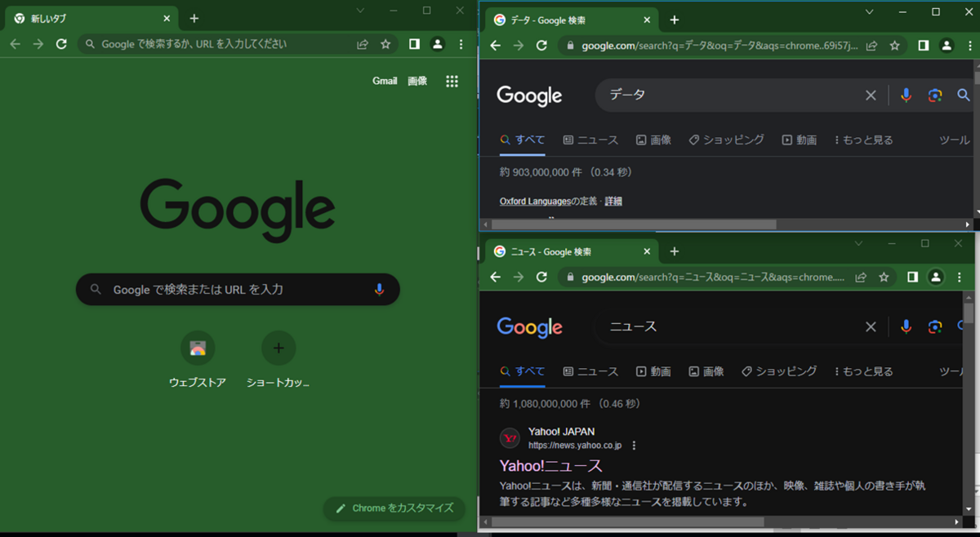Image resolution: width=980 pixels, height=537 pixels.
Task: Add new tab in the データ window
Action: pos(674,20)
